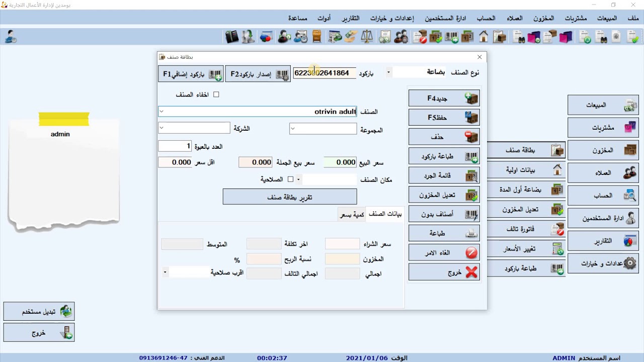
Task: Open the الشركة dropdown
Action: point(162,128)
